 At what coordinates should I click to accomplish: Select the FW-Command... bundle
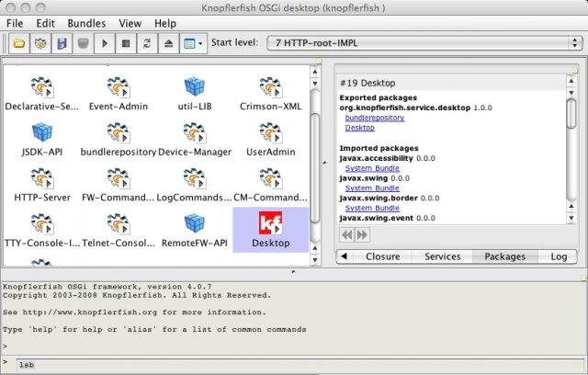(x=119, y=185)
